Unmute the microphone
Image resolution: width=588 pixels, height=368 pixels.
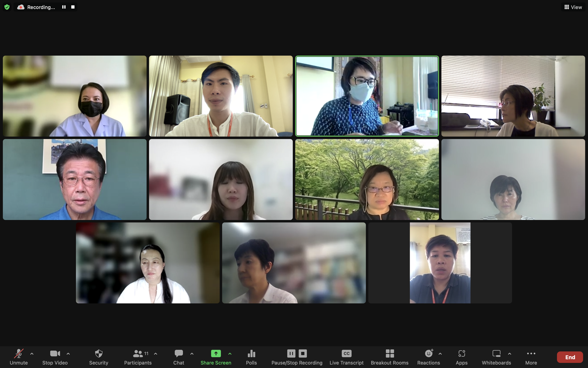click(19, 357)
